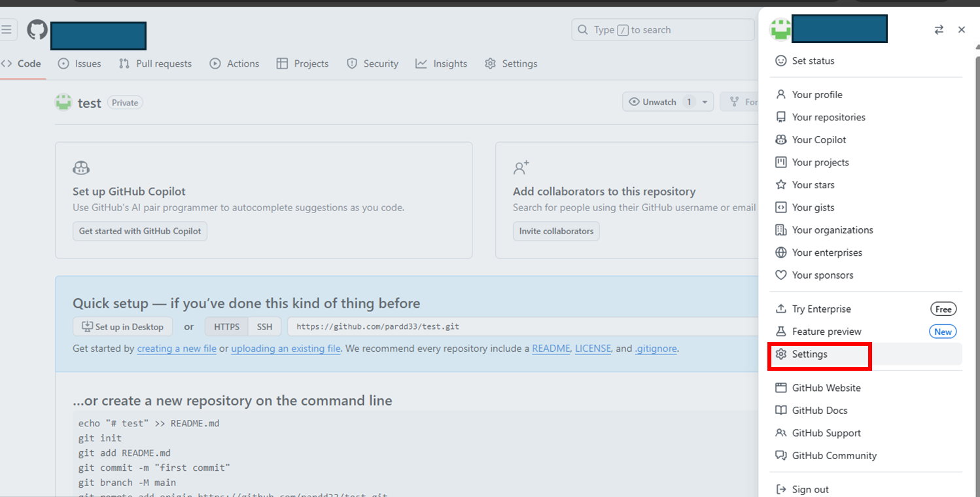The image size is (980, 497).
Task: Follow the uploading an existing file link
Action: coord(286,349)
